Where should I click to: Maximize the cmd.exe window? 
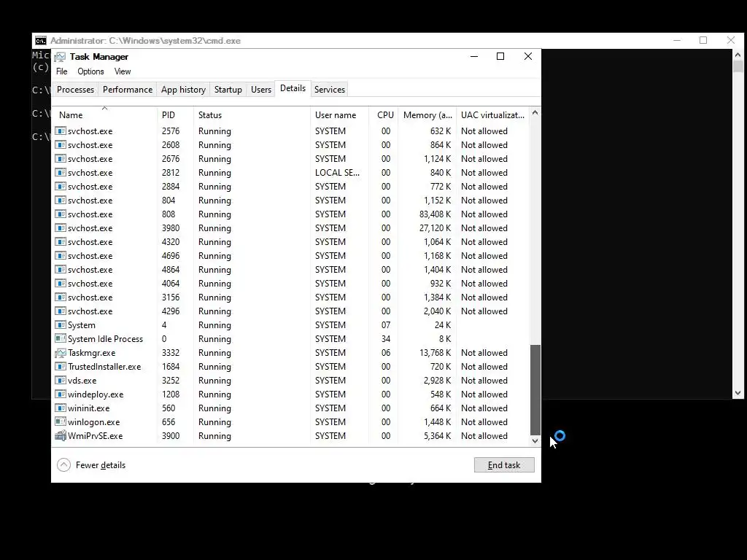point(703,41)
